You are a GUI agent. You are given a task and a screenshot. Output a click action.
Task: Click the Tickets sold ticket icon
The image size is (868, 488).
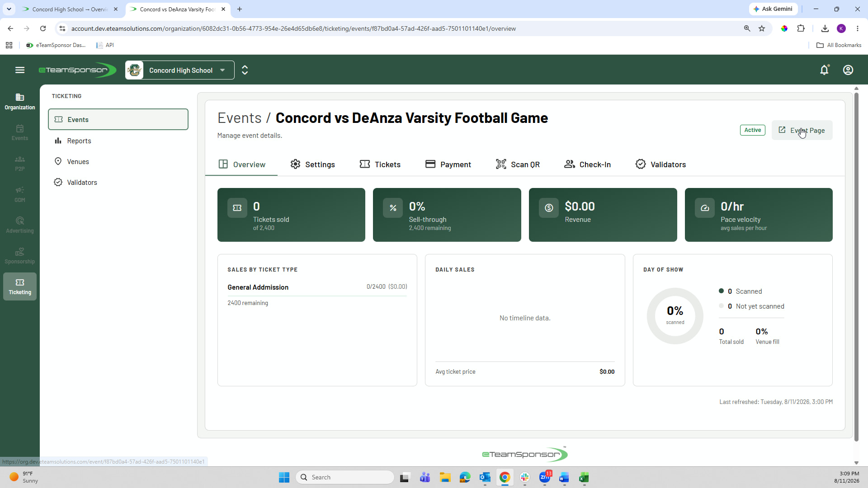click(x=237, y=208)
